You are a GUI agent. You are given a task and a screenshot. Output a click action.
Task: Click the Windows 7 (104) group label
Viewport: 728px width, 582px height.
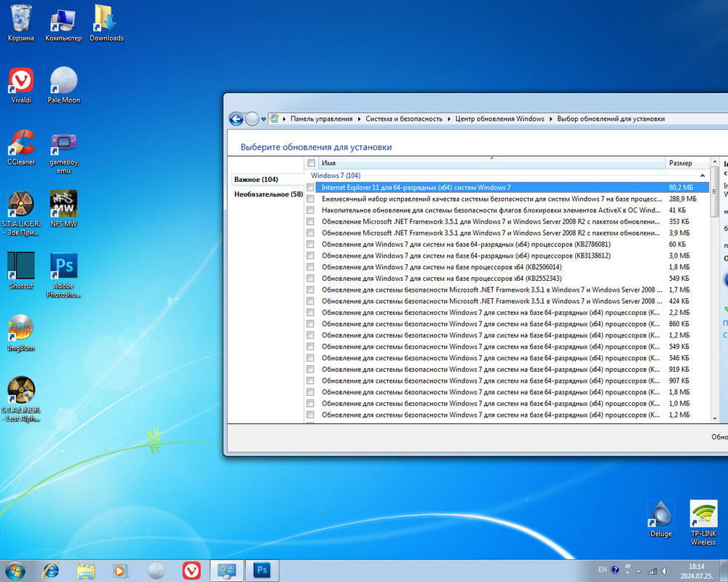coord(336,175)
